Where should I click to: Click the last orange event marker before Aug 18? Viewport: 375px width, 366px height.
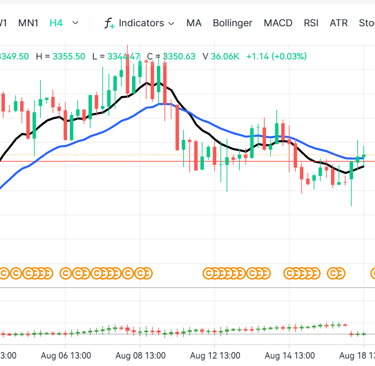pos(339,274)
